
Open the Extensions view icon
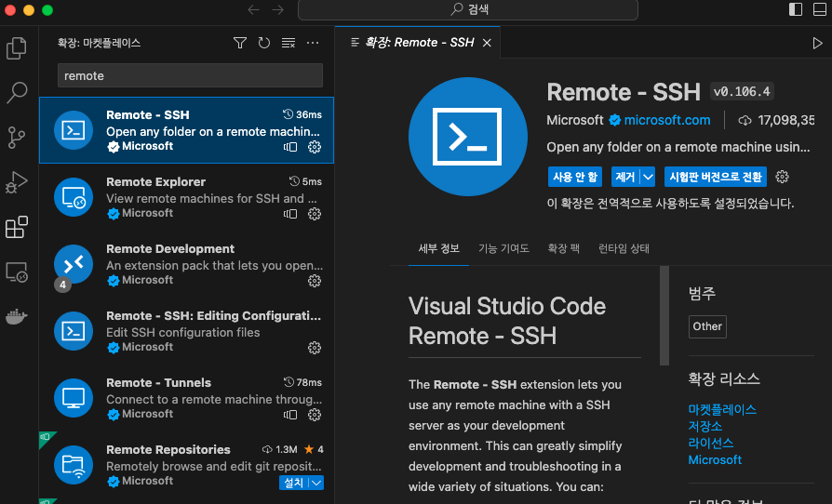(x=17, y=227)
